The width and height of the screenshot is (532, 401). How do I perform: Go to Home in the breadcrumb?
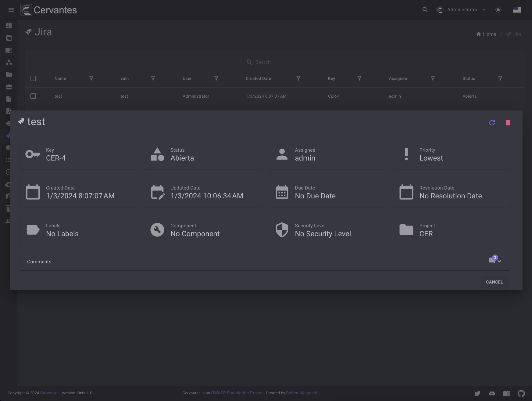[x=486, y=34]
